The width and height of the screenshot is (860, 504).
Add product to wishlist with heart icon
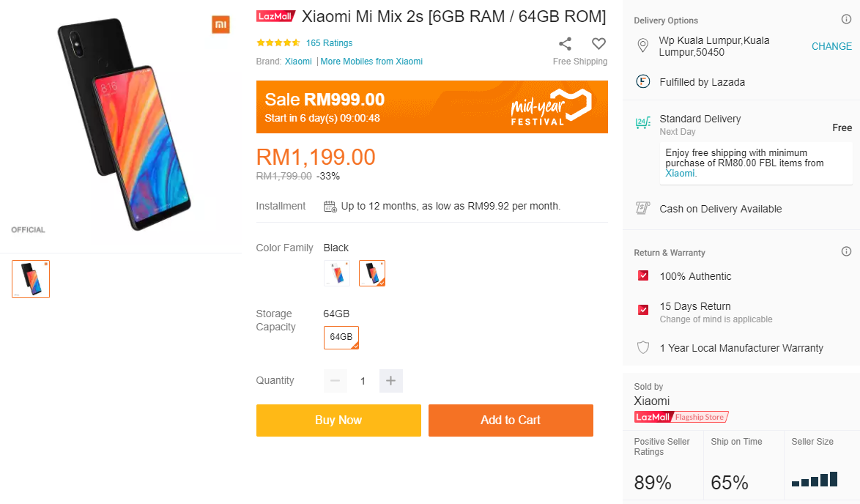598,43
